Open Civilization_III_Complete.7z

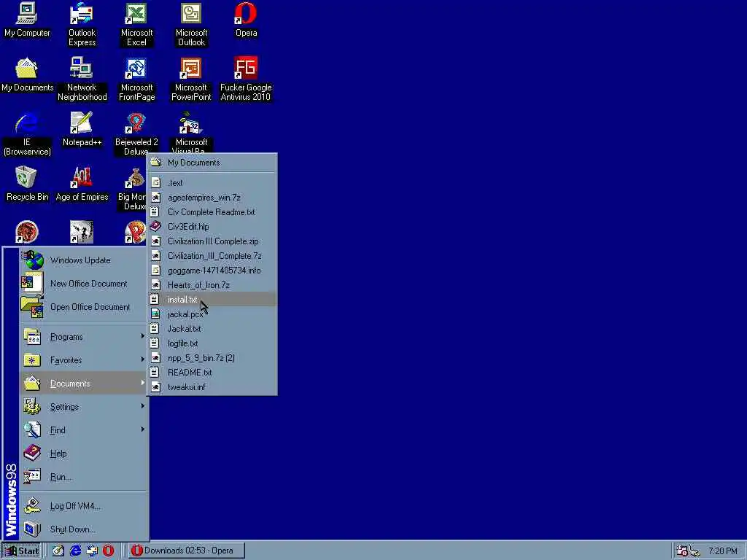(212, 256)
